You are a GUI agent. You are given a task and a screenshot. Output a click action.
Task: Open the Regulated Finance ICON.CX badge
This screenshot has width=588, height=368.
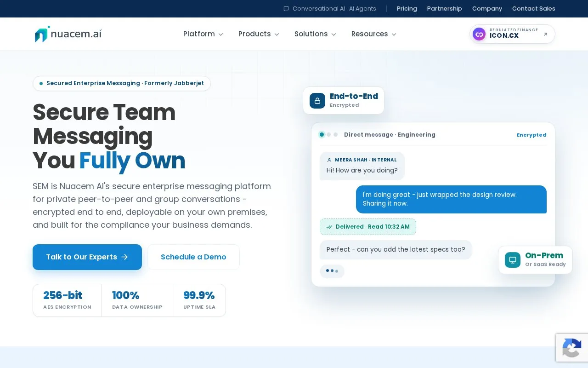tap(512, 34)
